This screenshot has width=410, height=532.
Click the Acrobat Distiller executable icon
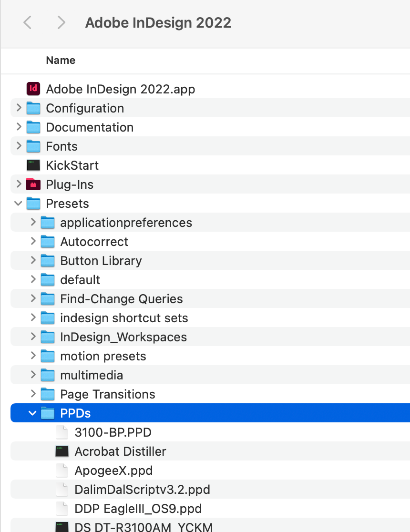62,451
